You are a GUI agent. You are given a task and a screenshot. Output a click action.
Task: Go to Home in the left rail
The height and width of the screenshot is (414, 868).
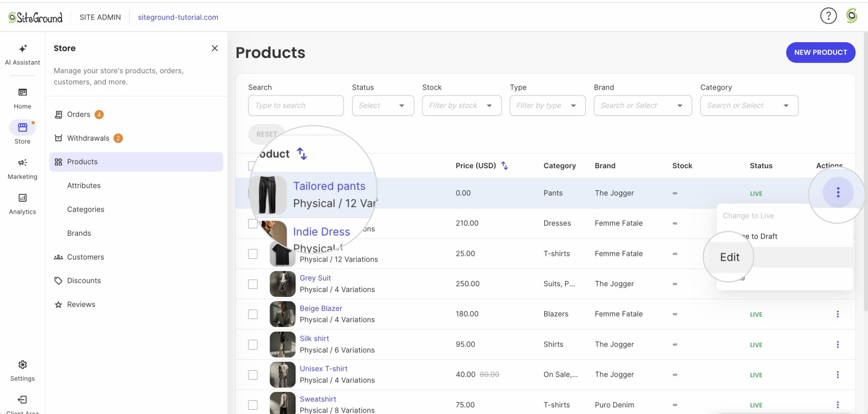[x=23, y=99]
